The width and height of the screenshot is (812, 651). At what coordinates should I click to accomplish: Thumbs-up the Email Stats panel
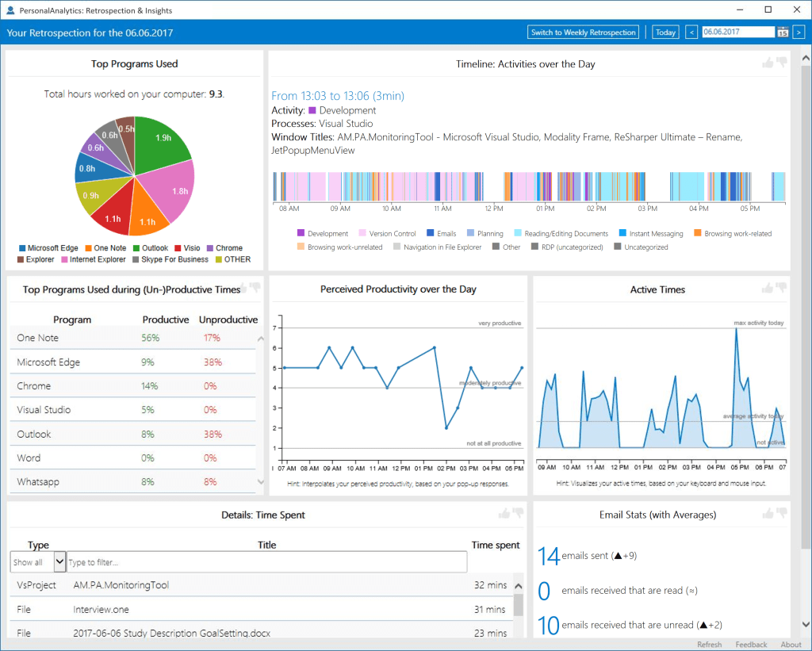pos(768,513)
